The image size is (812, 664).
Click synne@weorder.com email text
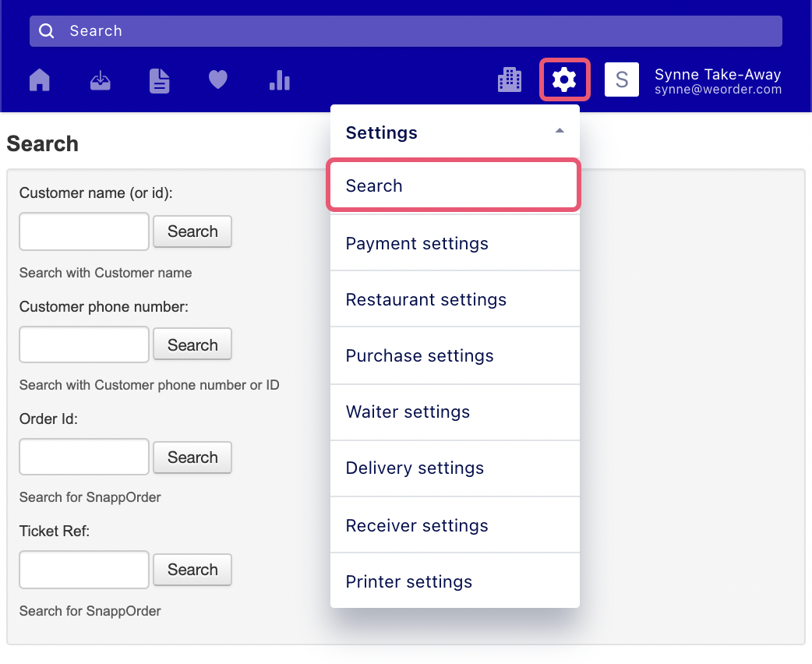coord(718,90)
